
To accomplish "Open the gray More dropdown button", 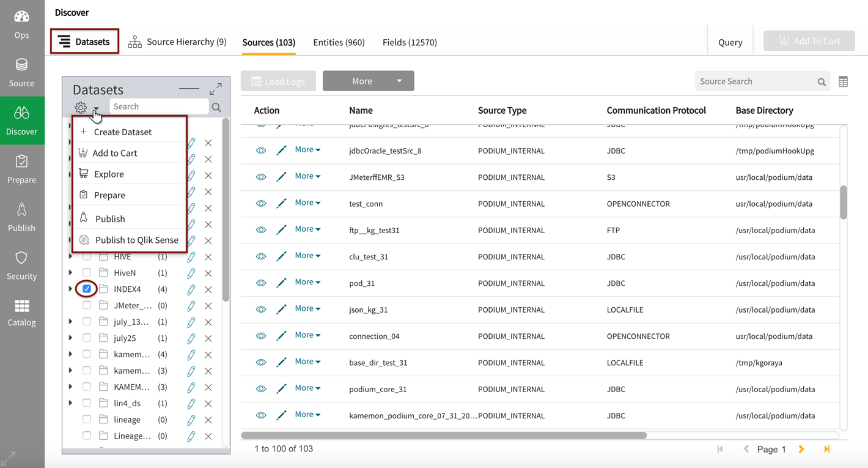I will point(368,81).
